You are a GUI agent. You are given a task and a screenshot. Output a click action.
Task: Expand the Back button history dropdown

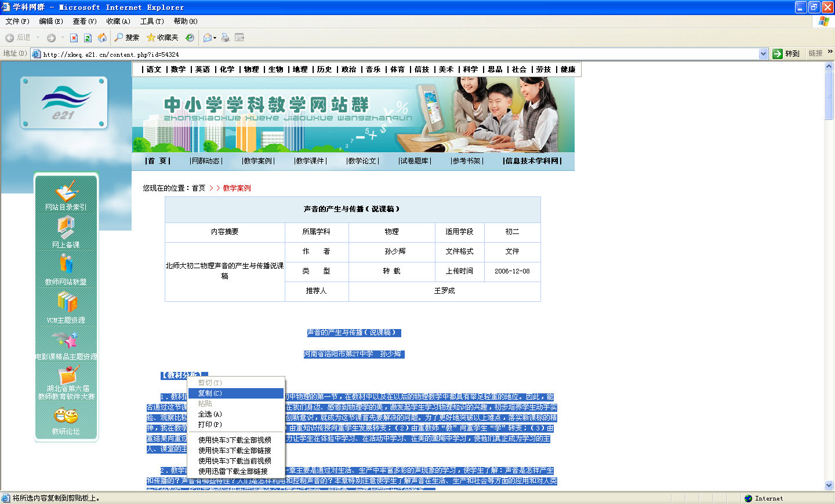(x=38, y=38)
